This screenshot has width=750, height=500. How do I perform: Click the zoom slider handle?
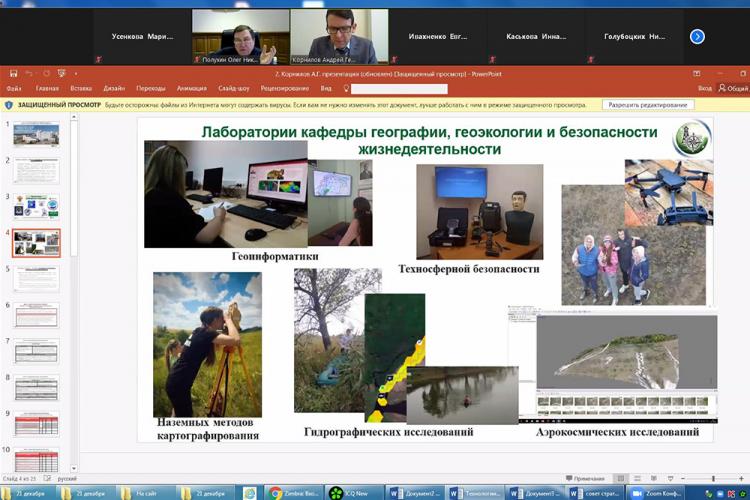pyautogui.click(x=713, y=478)
